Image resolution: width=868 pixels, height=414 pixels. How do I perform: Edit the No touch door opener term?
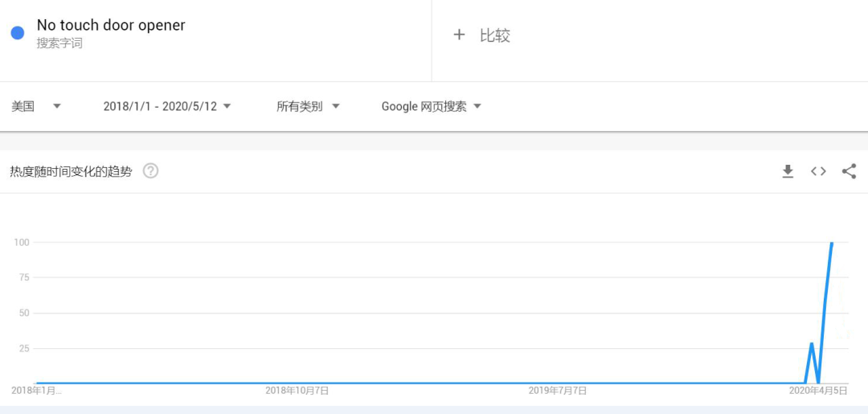tap(111, 25)
